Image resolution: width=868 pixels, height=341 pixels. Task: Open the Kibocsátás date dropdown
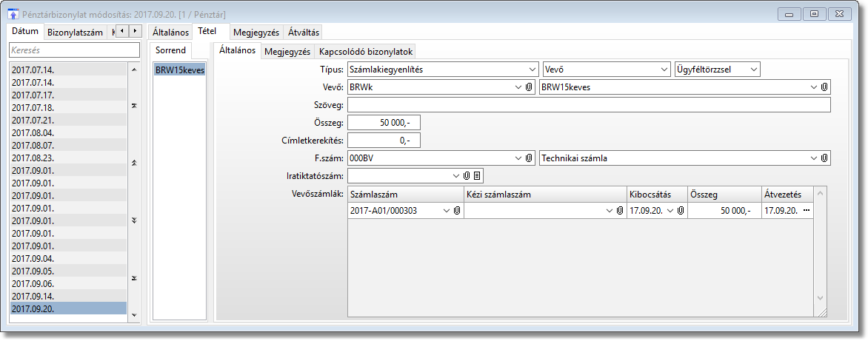coord(670,211)
